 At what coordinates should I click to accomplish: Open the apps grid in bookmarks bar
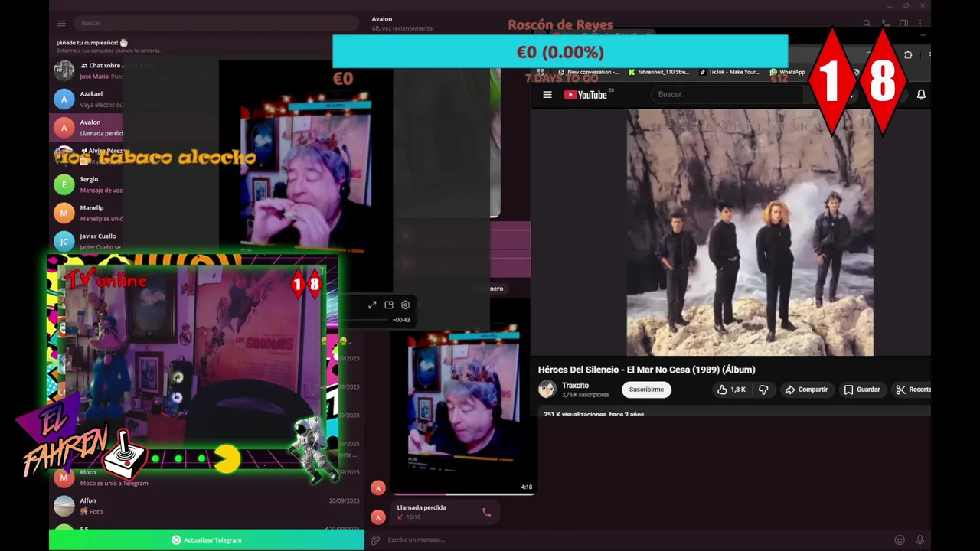tap(539, 72)
